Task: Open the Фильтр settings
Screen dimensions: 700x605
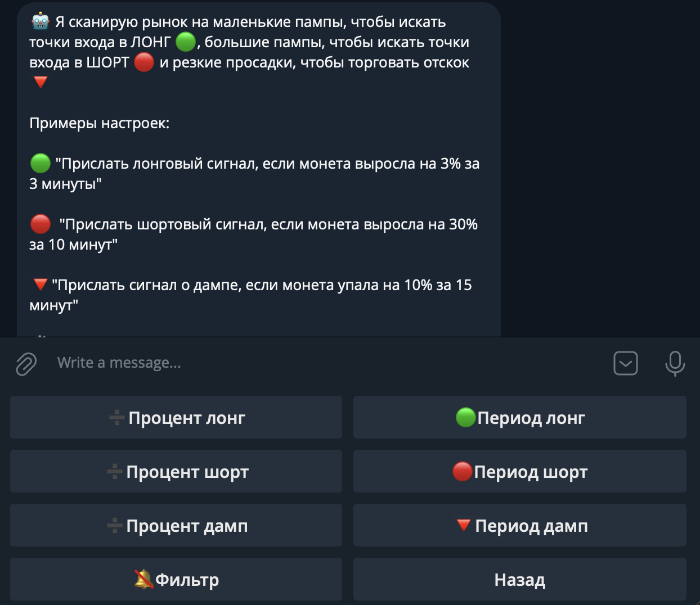Action: pos(176,579)
